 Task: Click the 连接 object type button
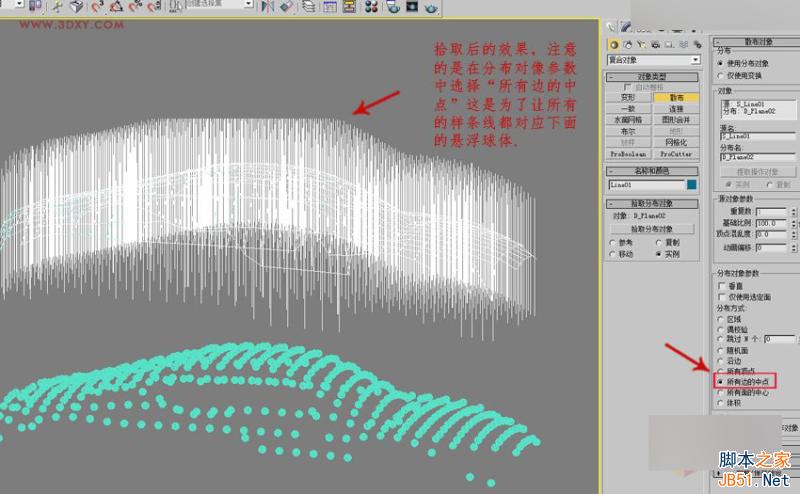(676, 109)
